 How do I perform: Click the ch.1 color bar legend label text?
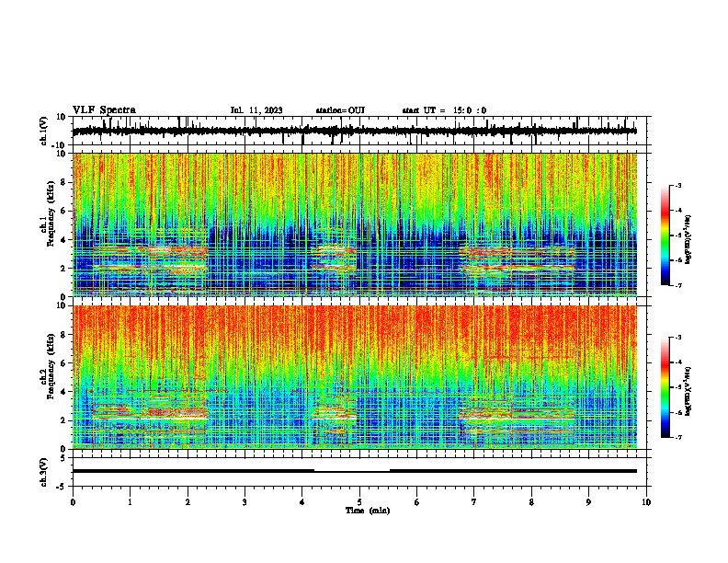click(688, 239)
